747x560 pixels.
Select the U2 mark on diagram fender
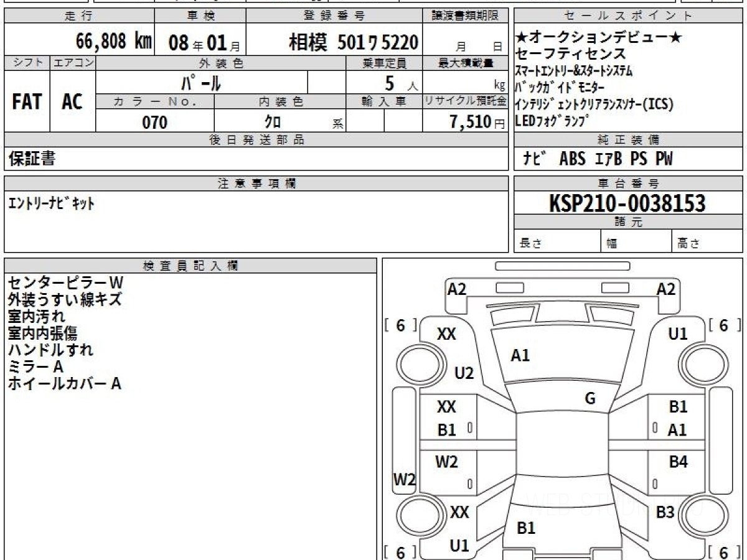[464, 373]
